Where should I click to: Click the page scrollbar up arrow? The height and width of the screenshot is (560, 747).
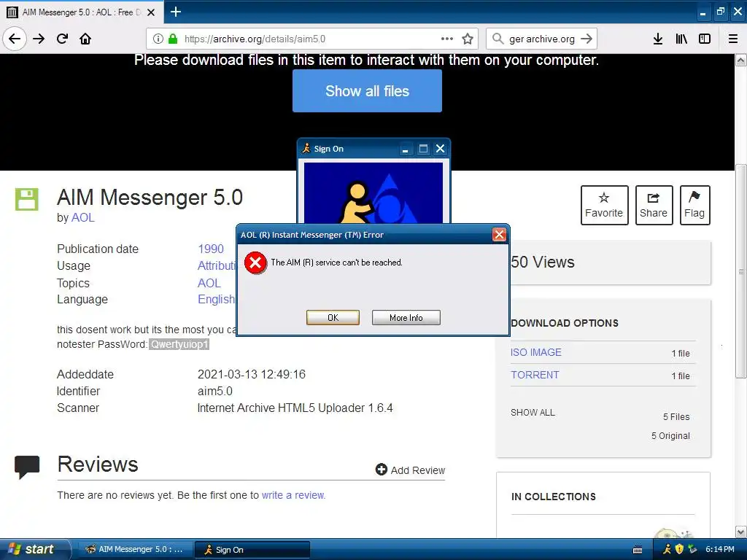tap(741, 61)
